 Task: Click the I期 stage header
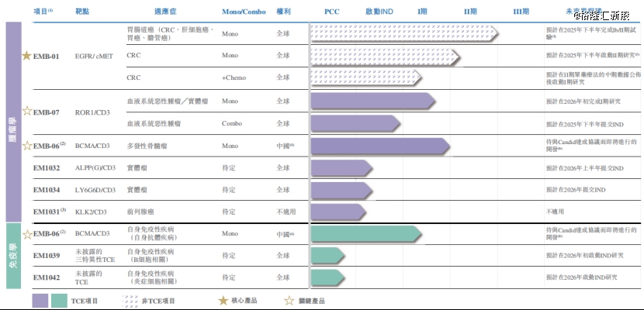422,12
